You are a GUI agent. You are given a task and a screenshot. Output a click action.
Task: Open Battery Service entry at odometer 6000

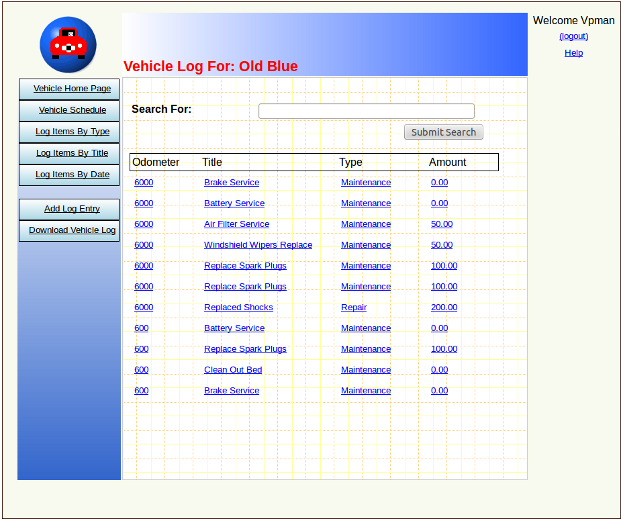(234, 203)
